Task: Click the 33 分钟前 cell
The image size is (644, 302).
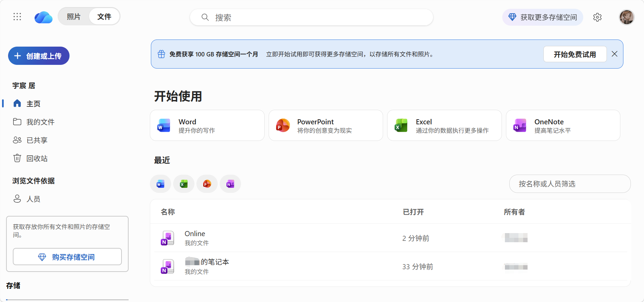Action: coord(418,267)
